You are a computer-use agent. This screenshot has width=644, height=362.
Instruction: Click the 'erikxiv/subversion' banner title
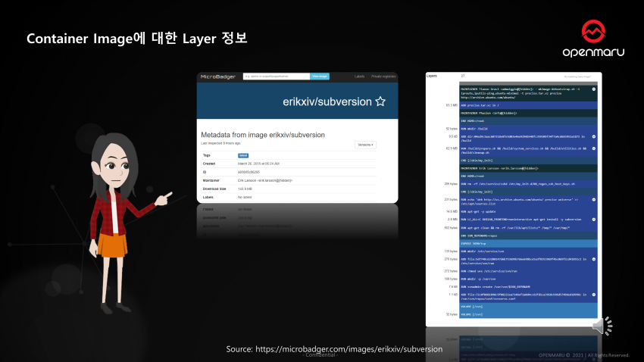coord(327,101)
